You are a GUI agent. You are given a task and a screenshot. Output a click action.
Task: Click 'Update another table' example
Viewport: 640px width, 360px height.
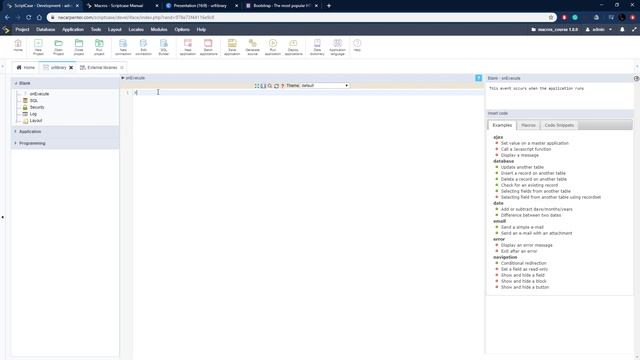(522, 167)
